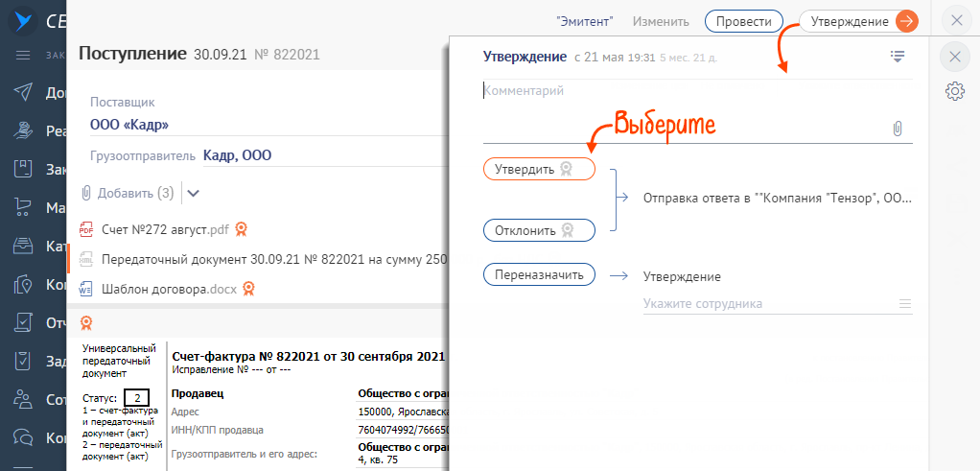Open the calendar sidebar icon

(25, 169)
